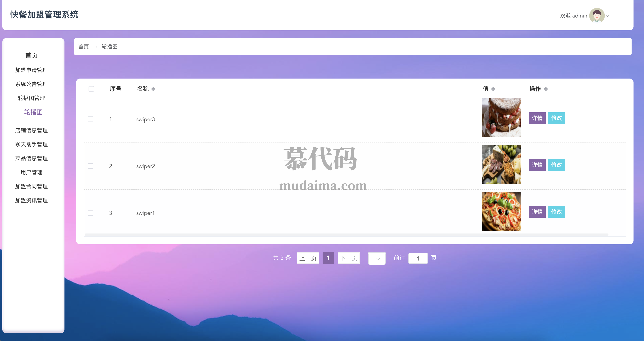Select 菜品信息管理 sidebar item
The width and height of the screenshot is (644, 341).
31,158
